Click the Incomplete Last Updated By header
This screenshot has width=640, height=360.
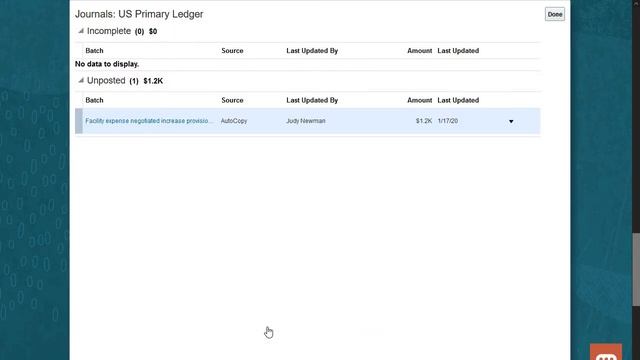(x=312, y=51)
